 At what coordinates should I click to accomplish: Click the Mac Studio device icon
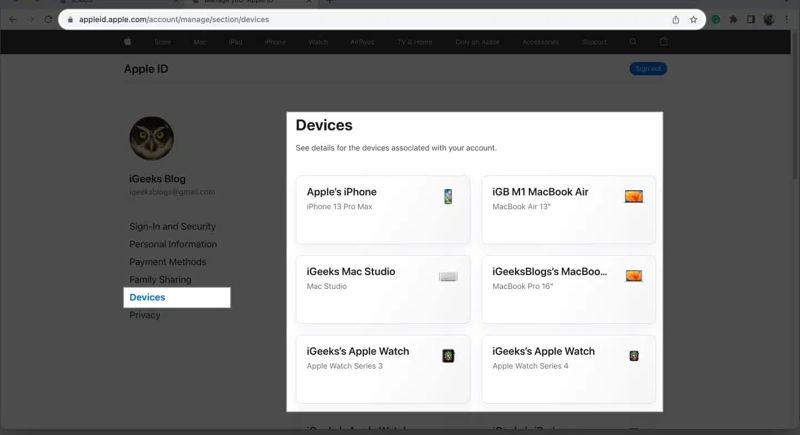pos(448,276)
